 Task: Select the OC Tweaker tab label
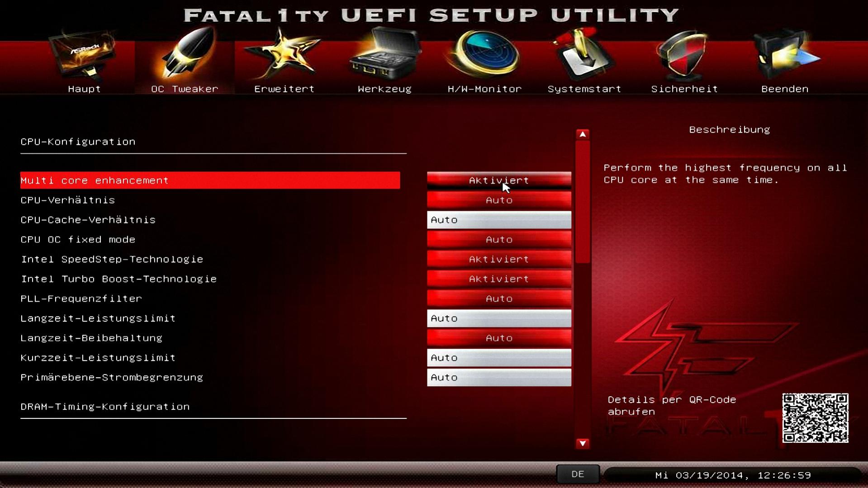(x=185, y=89)
